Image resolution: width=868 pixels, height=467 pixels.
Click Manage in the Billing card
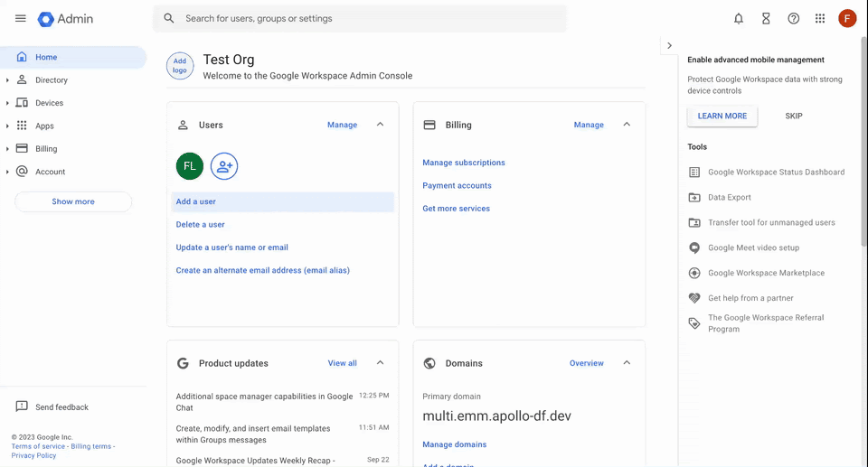pyautogui.click(x=589, y=125)
